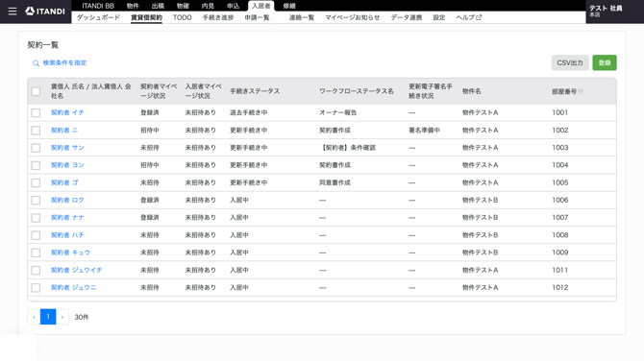Check the checkbox for 契約者 ゴ
Image resolution: width=644 pixels, height=361 pixels.
coord(36,182)
